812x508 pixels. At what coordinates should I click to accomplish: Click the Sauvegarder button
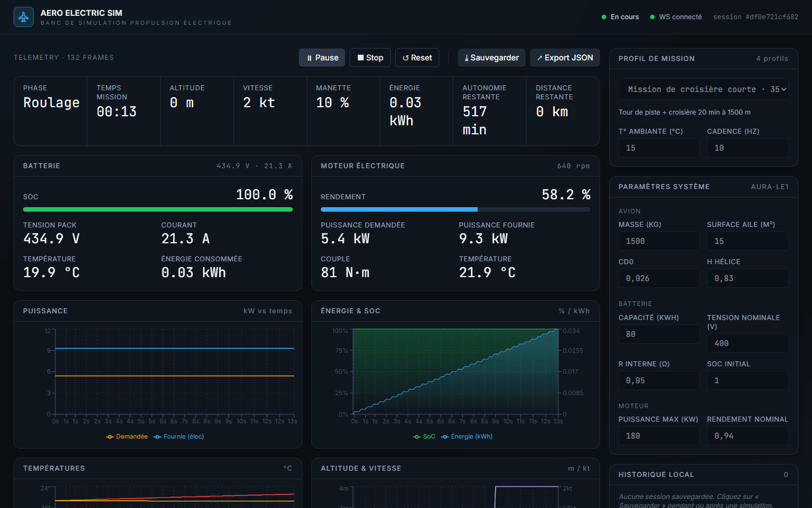click(492, 58)
